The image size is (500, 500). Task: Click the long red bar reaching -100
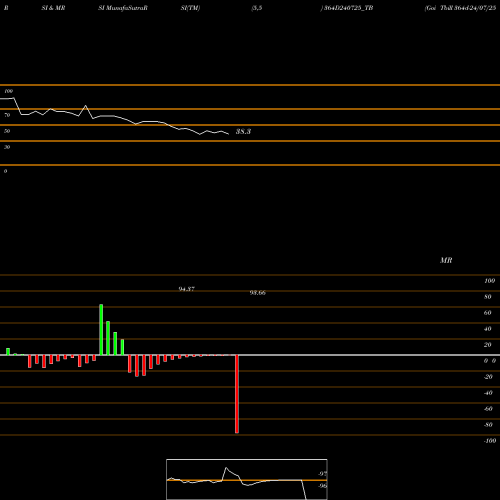point(237,394)
